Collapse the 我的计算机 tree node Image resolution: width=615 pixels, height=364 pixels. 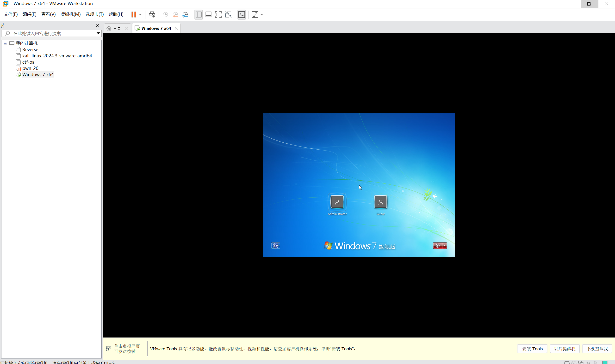click(x=5, y=43)
